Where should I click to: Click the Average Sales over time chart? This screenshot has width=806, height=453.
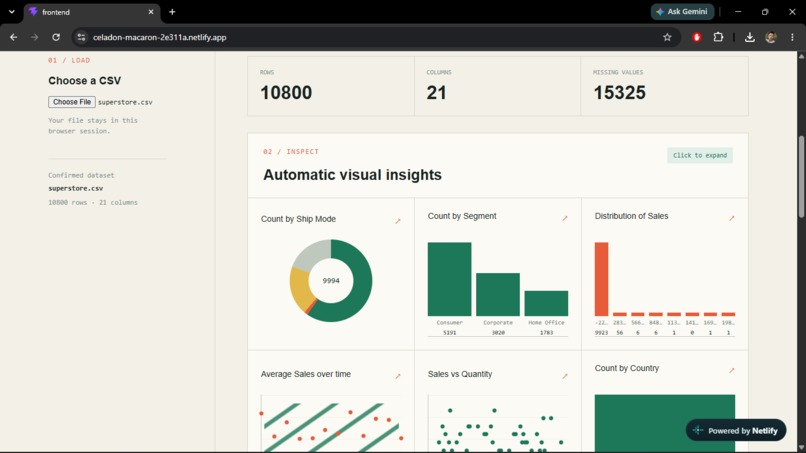[x=331, y=424]
